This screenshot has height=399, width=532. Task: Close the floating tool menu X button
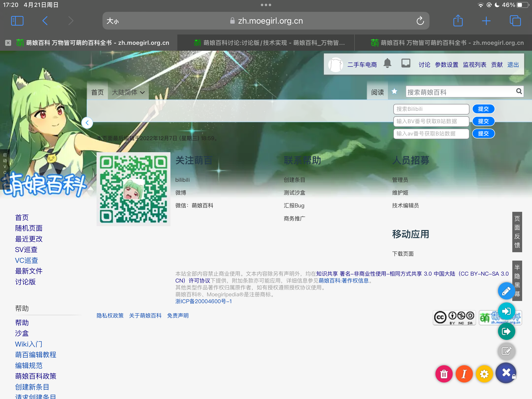(506, 373)
